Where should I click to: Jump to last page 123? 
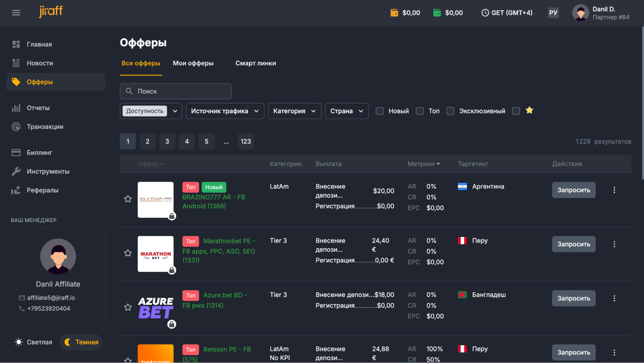[246, 142]
